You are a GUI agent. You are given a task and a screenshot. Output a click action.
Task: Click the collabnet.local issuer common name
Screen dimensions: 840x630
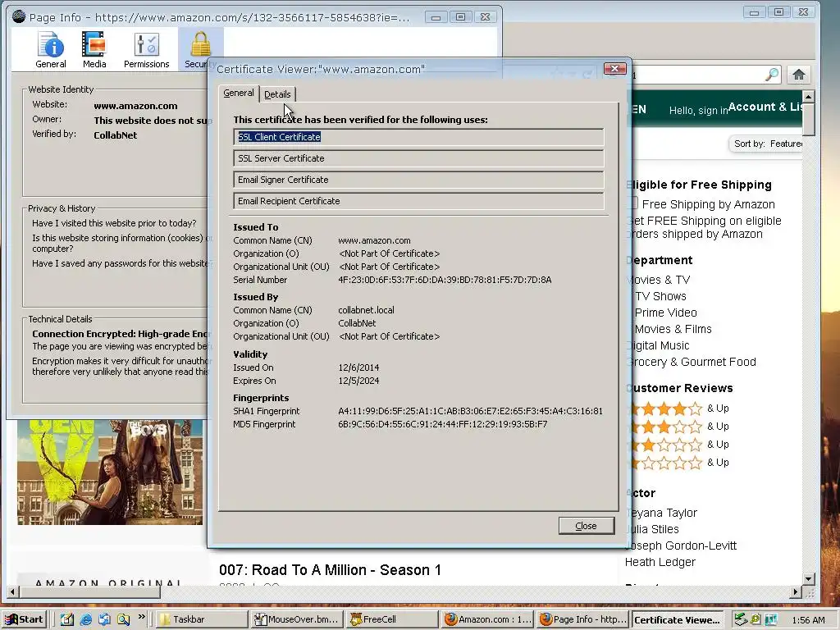click(x=366, y=310)
